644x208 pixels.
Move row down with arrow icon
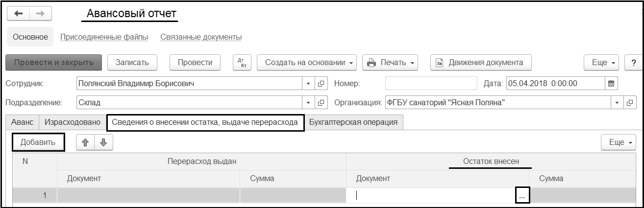click(103, 142)
